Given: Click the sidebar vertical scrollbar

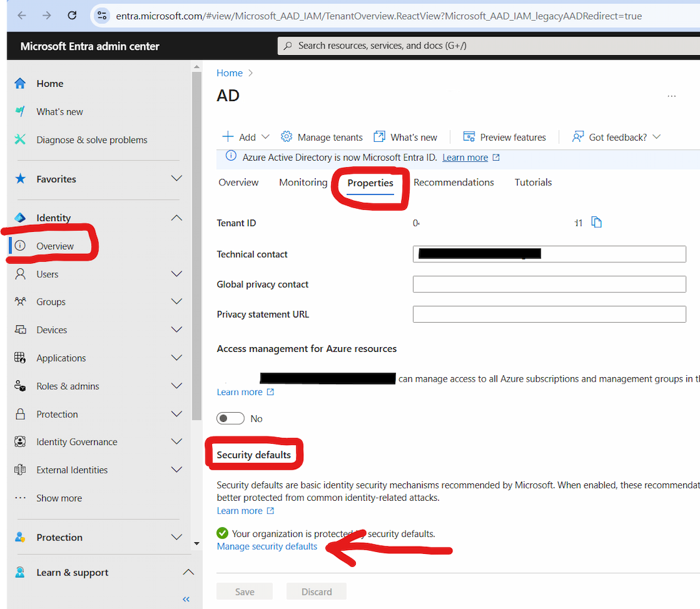Looking at the screenshot, I should (x=196, y=246).
